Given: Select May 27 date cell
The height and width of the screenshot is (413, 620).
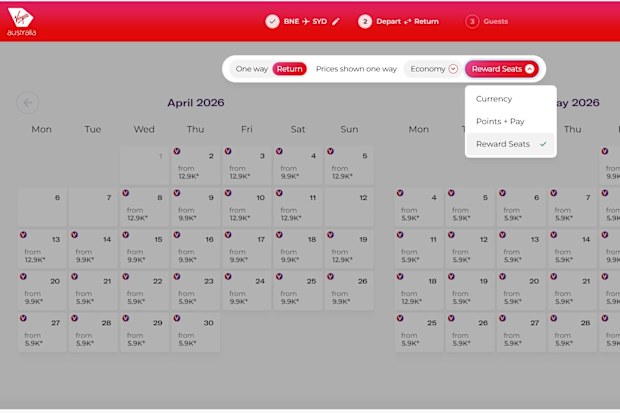Looking at the screenshot, I should click(521, 332).
